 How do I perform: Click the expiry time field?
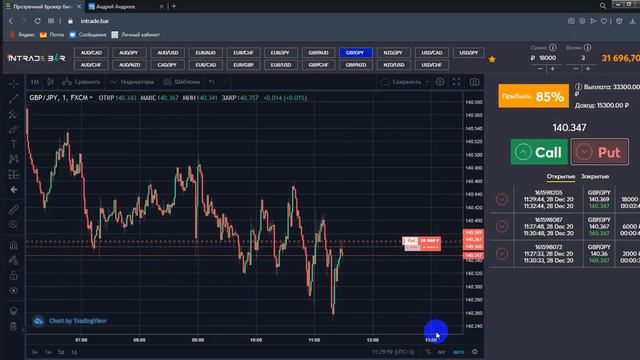click(x=583, y=58)
